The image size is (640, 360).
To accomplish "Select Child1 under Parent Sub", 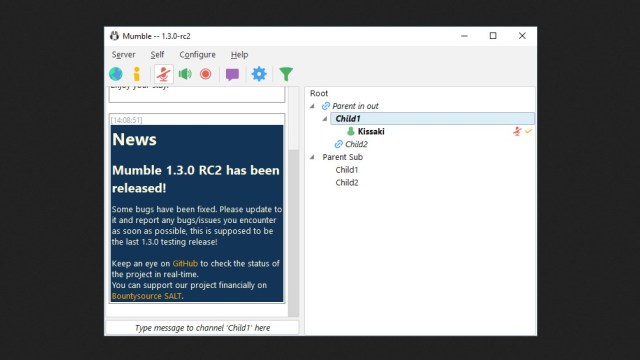I will (347, 170).
